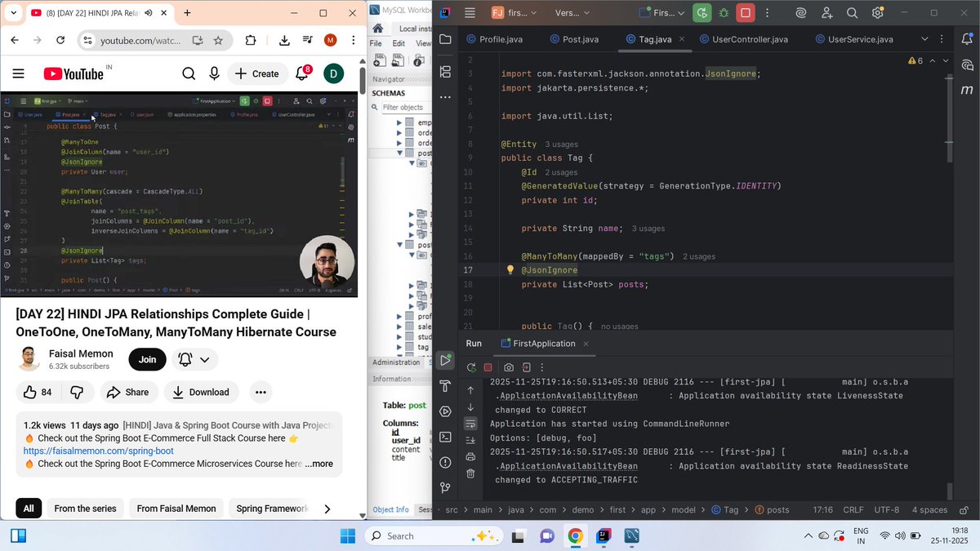Image resolution: width=980 pixels, height=551 pixels.
Task: Click the YouTube Create button
Action: [257, 73]
